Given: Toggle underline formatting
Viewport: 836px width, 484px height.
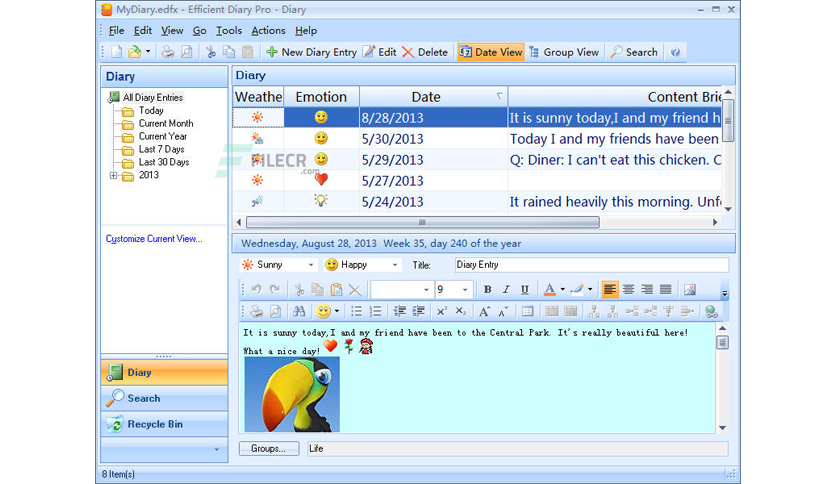Looking at the screenshot, I should coord(525,289).
